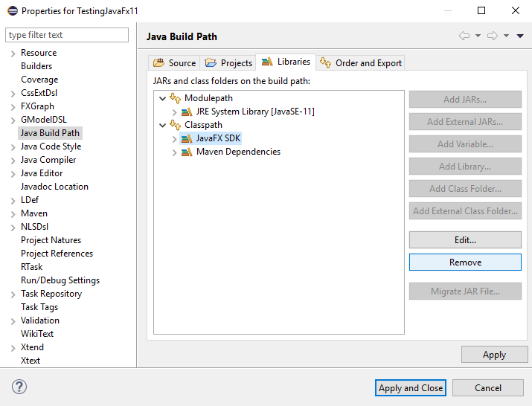532x406 pixels.
Task: Open the back history dropdown arrow
Action: [478, 36]
